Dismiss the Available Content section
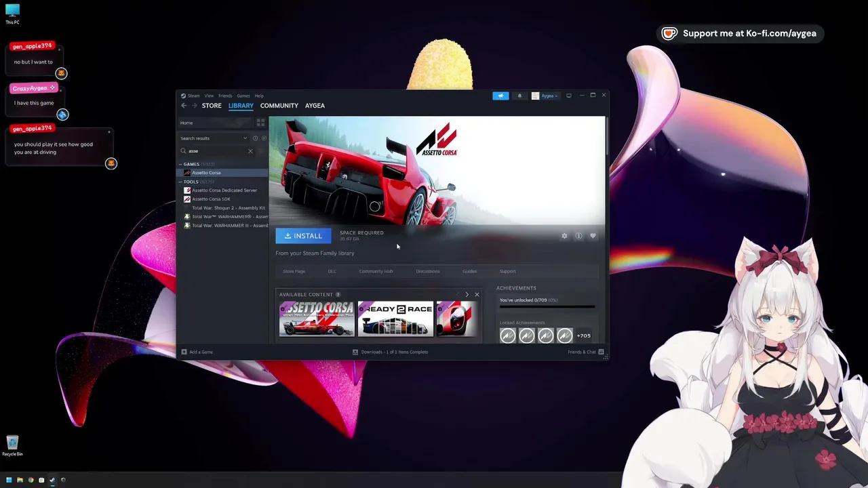This screenshot has height=488, width=868. [x=477, y=295]
